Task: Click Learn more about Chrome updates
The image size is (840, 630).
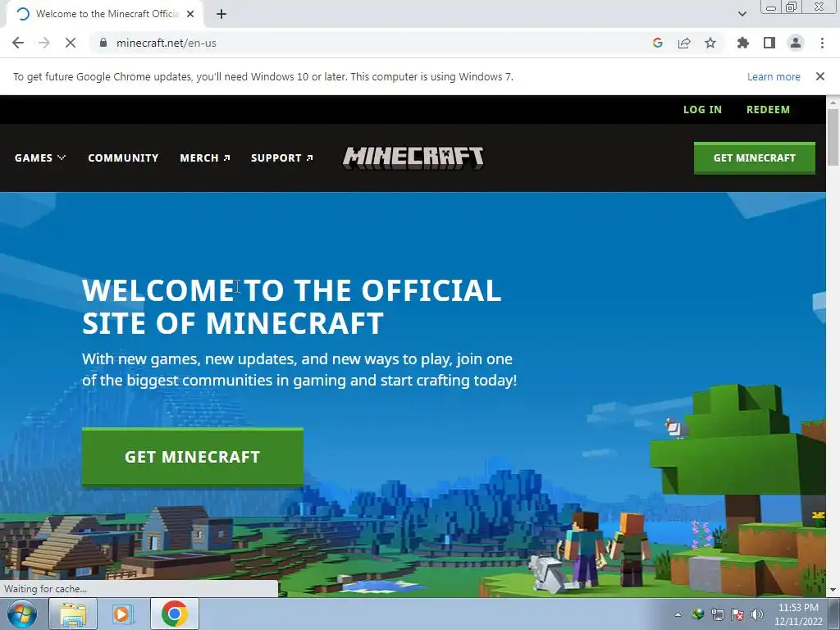Action: pyautogui.click(x=774, y=76)
